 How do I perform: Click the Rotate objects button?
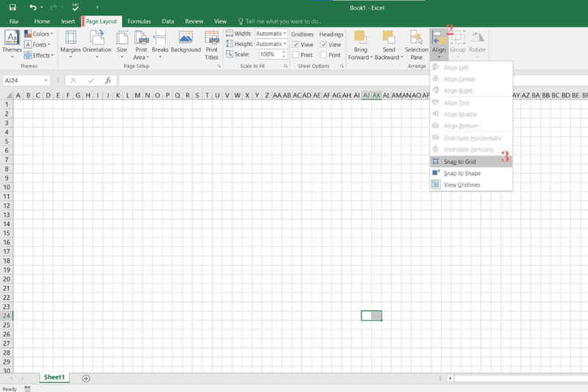click(477, 44)
